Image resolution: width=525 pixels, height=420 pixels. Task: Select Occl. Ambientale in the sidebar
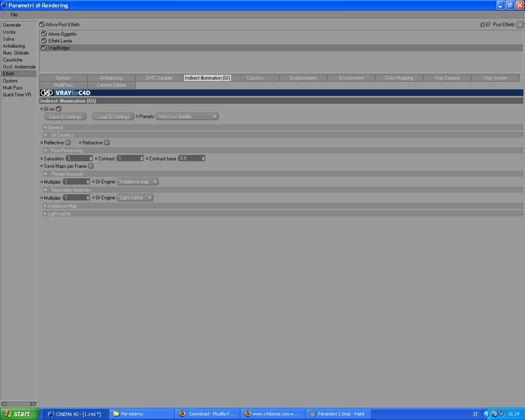click(x=19, y=67)
